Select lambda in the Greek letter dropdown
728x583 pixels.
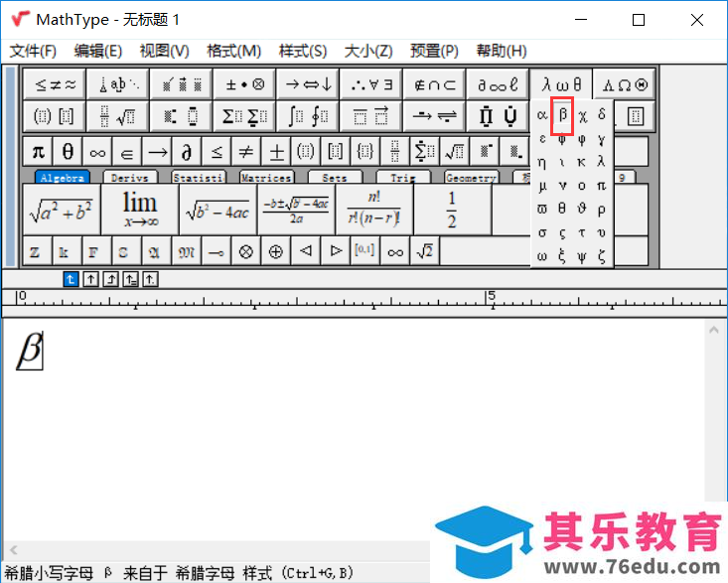601,162
